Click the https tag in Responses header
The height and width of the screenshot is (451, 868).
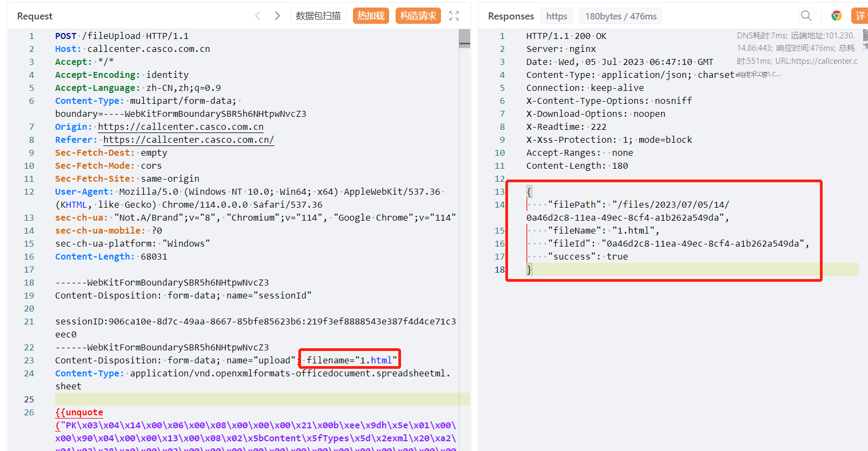(x=557, y=16)
